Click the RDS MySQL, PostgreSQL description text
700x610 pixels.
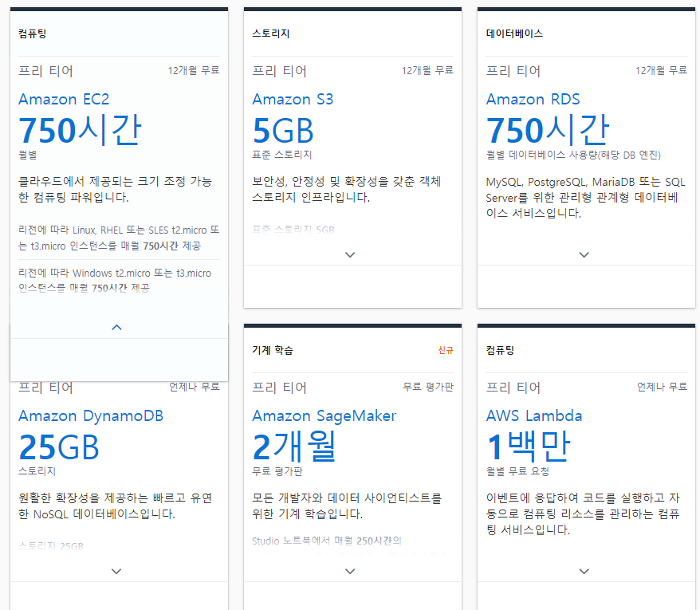[585, 198]
